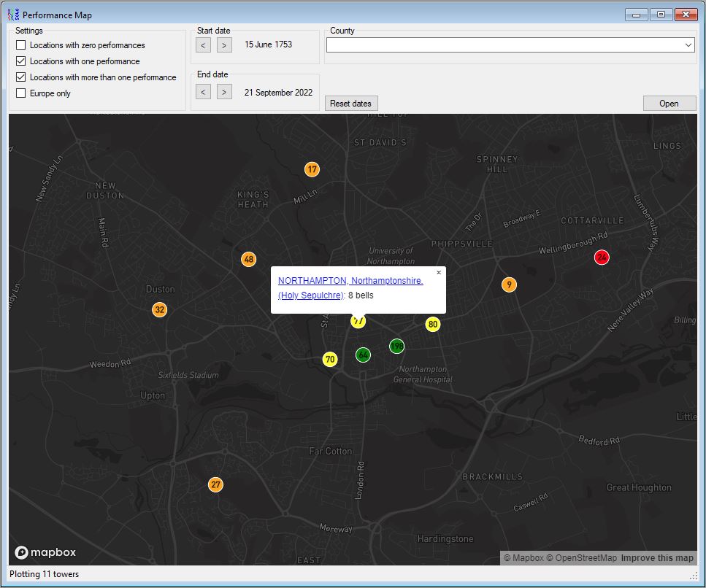Uncheck Locations with one performance

(x=21, y=61)
